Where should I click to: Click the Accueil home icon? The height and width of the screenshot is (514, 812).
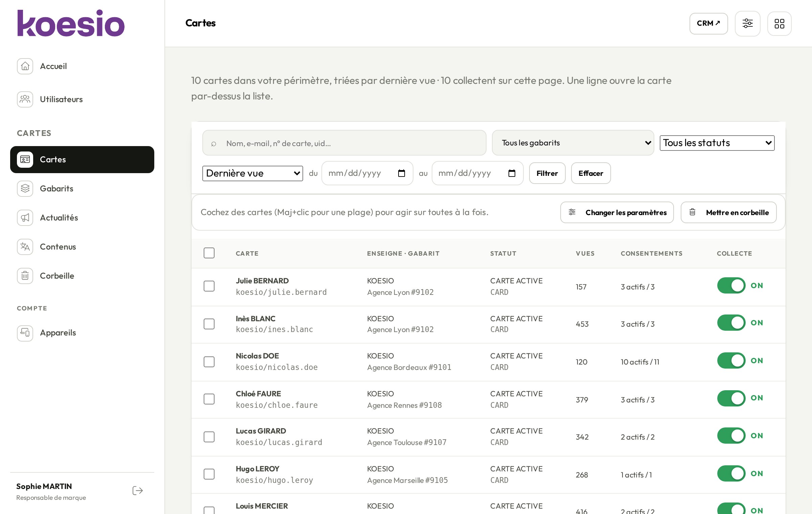[x=25, y=66]
